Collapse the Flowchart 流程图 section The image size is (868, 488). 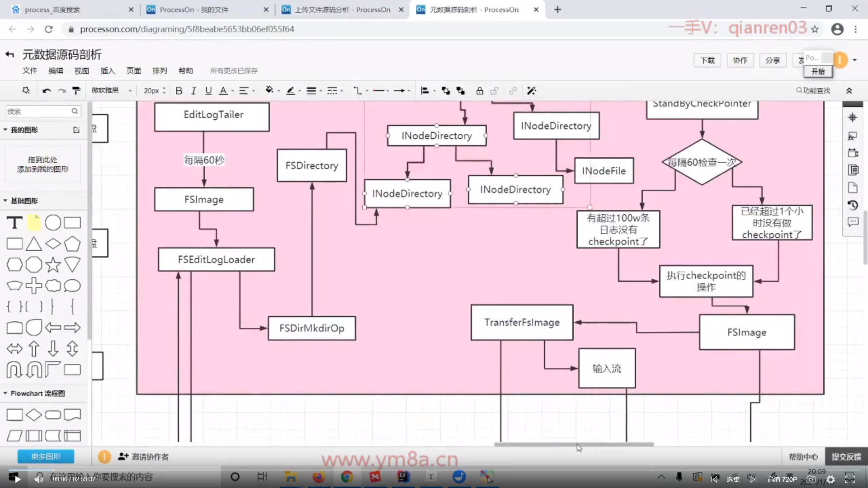pyautogui.click(x=5, y=393)
